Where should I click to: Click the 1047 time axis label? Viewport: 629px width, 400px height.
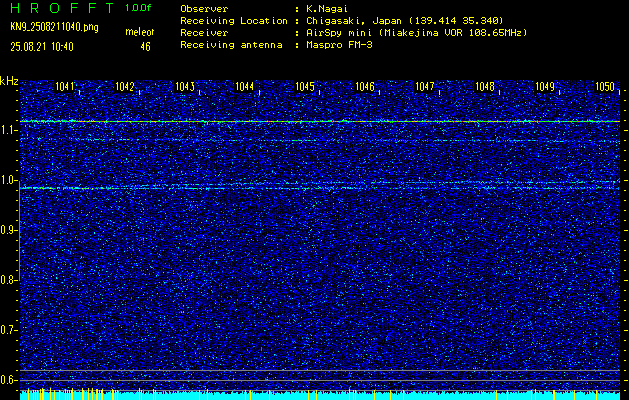tap(424, 86)
